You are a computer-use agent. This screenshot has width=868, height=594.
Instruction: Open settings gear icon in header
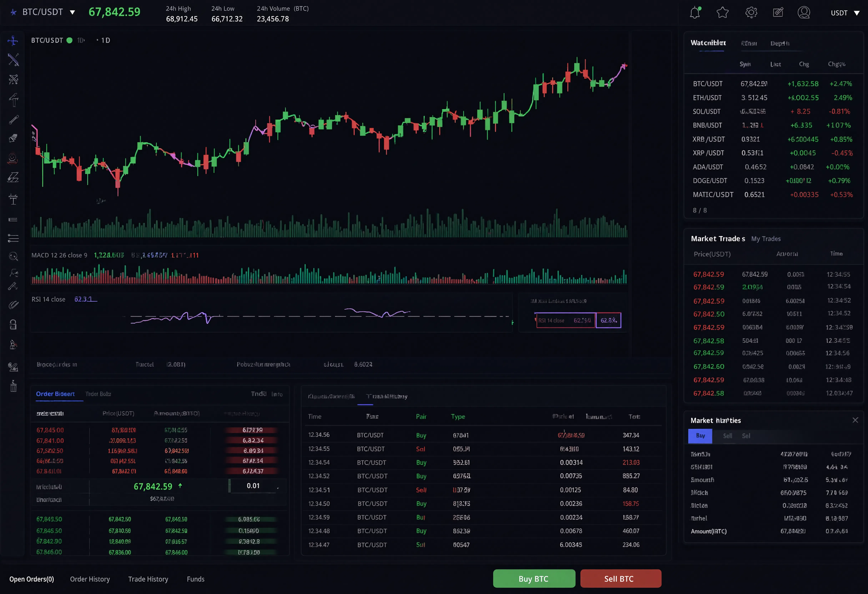pos(751,12)
